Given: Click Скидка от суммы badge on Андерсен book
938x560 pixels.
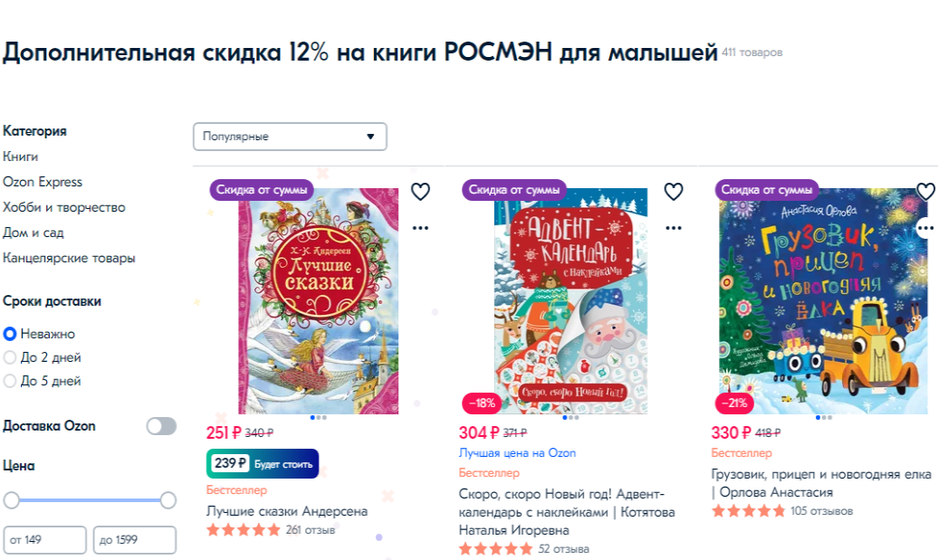Looking at the screenshot, I should click(x=262, y=189).
